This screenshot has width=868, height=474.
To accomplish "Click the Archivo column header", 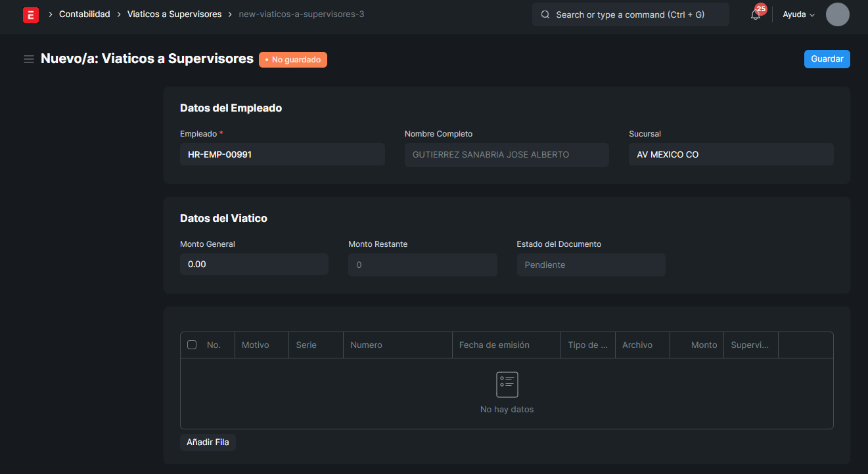I will click(637, 345).
